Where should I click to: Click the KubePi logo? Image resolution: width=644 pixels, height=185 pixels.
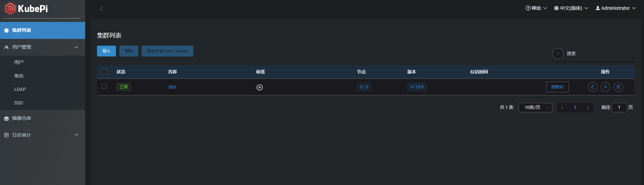point(26,8)
